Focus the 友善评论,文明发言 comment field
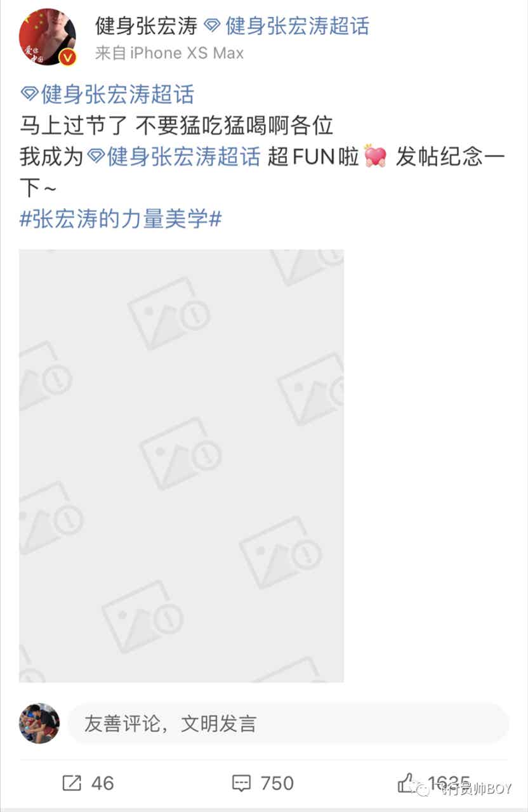Screen dimensions: 528x812 pos(289,723)
